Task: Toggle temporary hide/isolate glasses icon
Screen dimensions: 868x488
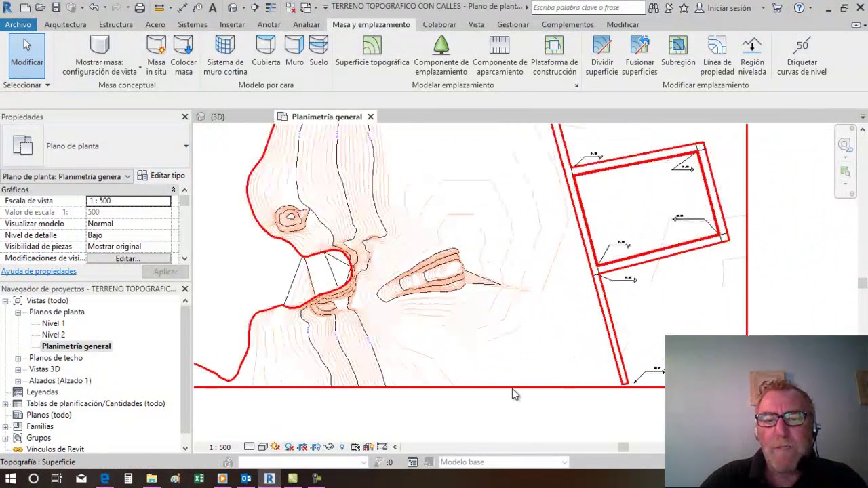Action: coord(329,447)
